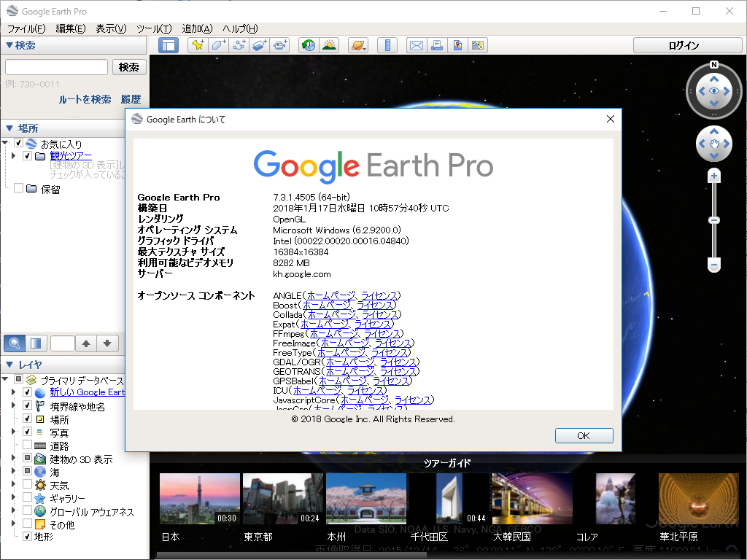747x560 pixels.
Task: Disable the 写真 (Photos) layer
Action: point(27,431)
